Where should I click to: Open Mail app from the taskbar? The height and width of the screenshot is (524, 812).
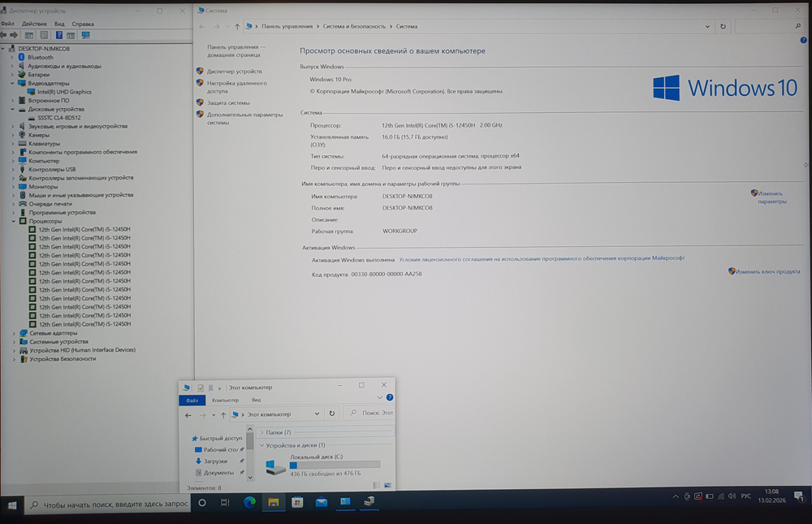(x=322, y=503)
